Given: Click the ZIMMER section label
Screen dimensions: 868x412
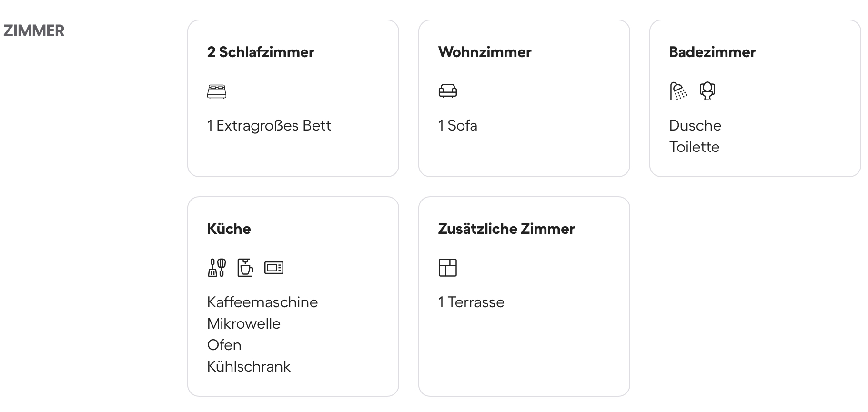Looking at the screenshot, I should click(x=34, y=31).
